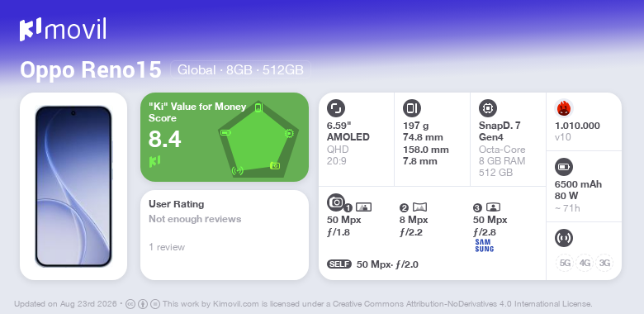Screen dimensions: 644x314
Task: Click the Oppo Reno15 phone image
Action: 73,186
